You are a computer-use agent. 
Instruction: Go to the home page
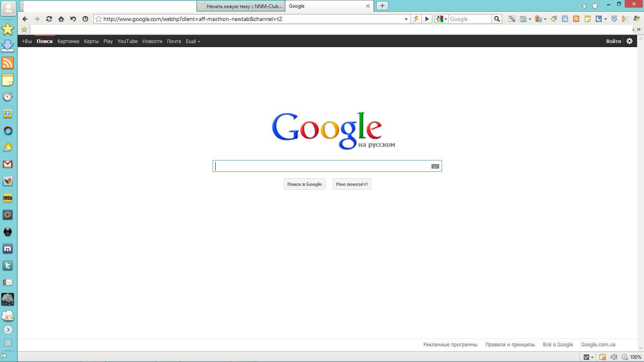pos(61,19)
